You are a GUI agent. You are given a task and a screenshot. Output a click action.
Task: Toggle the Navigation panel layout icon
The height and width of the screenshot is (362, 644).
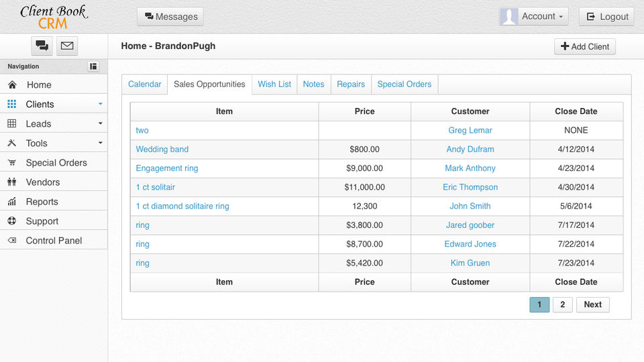pos(93,66)
